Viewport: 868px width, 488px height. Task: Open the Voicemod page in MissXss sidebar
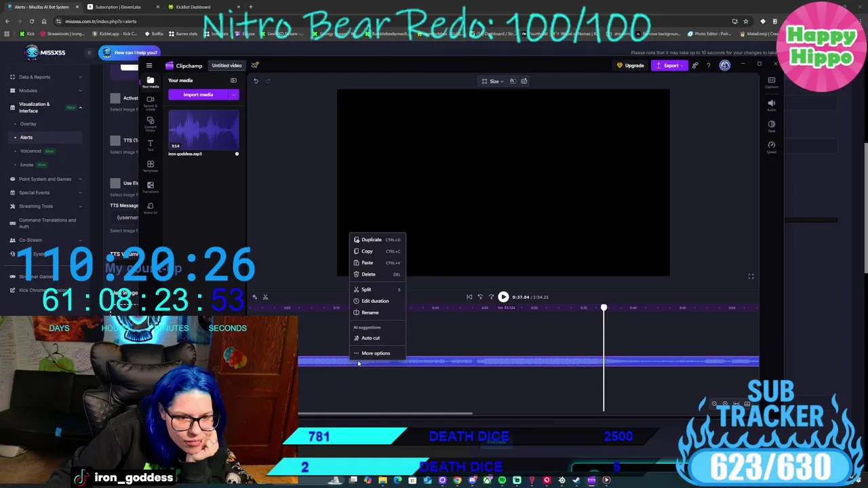pyautogui.click(x=31, y=151)
